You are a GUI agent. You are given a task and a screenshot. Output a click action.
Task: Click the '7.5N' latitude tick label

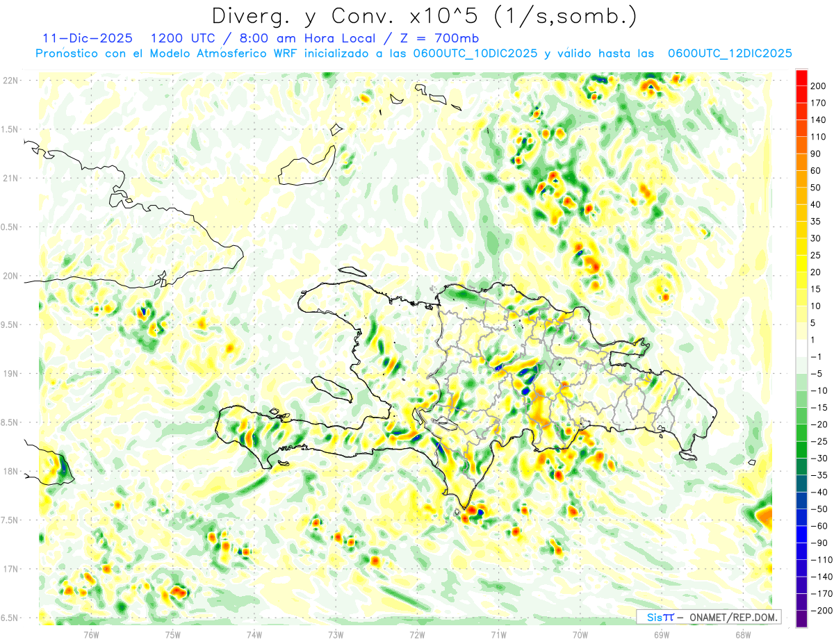pos(10,520)
